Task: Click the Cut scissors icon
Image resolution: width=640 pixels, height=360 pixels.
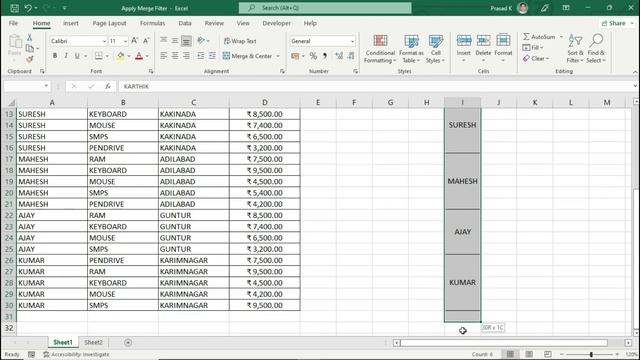Action: [x=29, y=38]
